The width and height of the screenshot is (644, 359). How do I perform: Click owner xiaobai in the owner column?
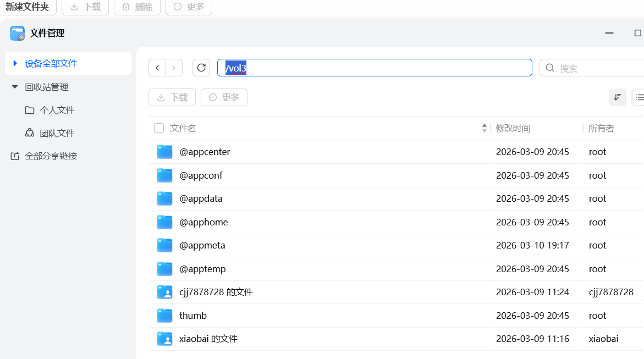coord(603,339)
